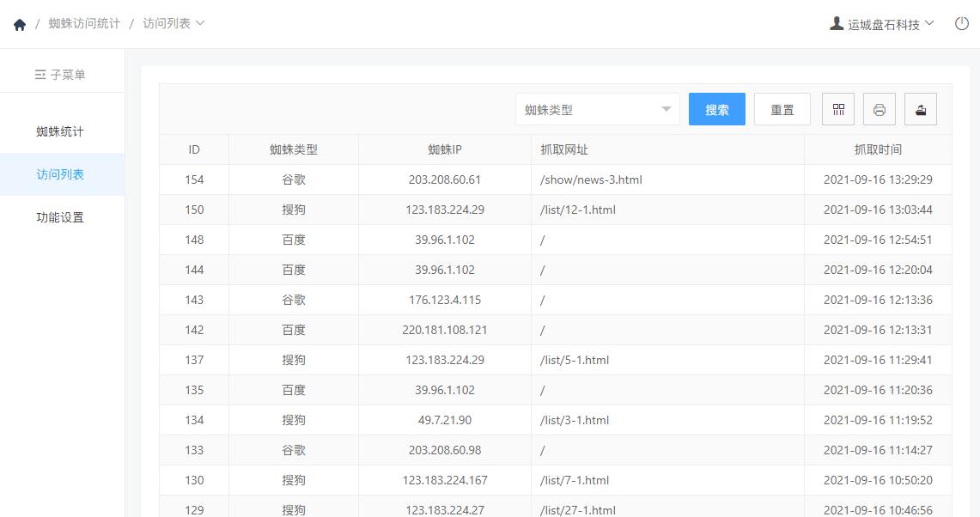Collapse the 子菜单 sidebar icon

(40, 75)
